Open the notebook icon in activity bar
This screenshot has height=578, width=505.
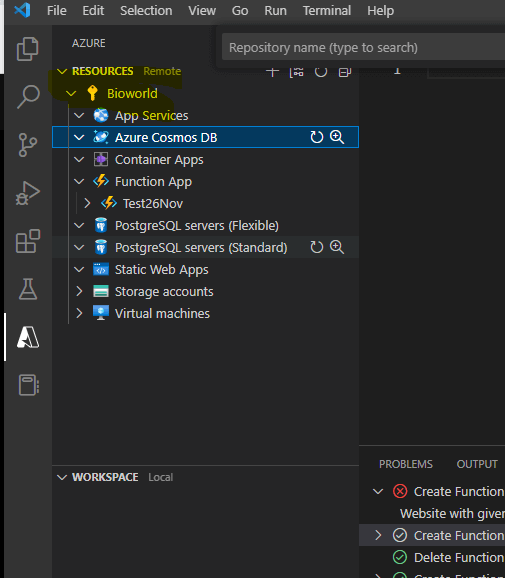pos(29,385)
